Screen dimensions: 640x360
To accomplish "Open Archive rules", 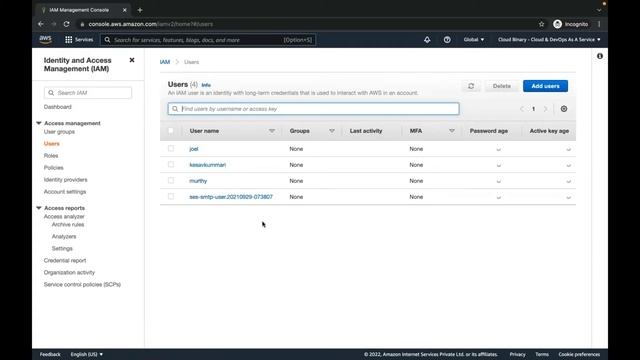I will [x=68, y=225].
